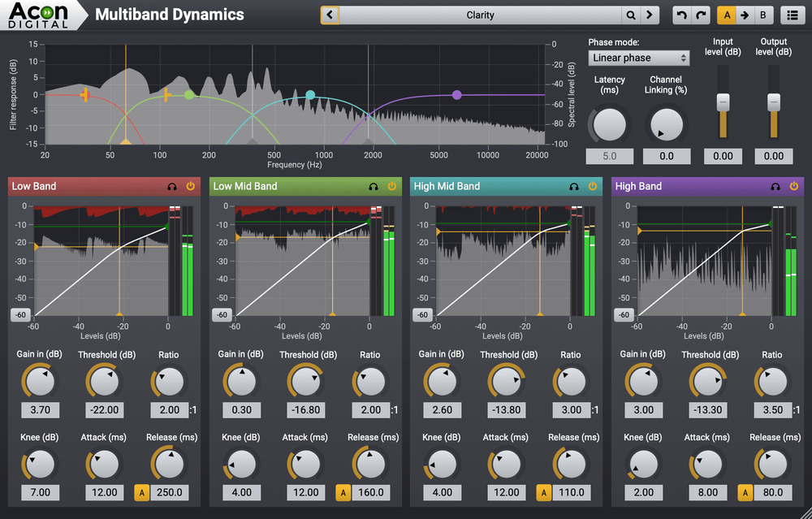Open the Phase mode dropdown
Viewport: 812px width, 519px height.
[638, 58]
